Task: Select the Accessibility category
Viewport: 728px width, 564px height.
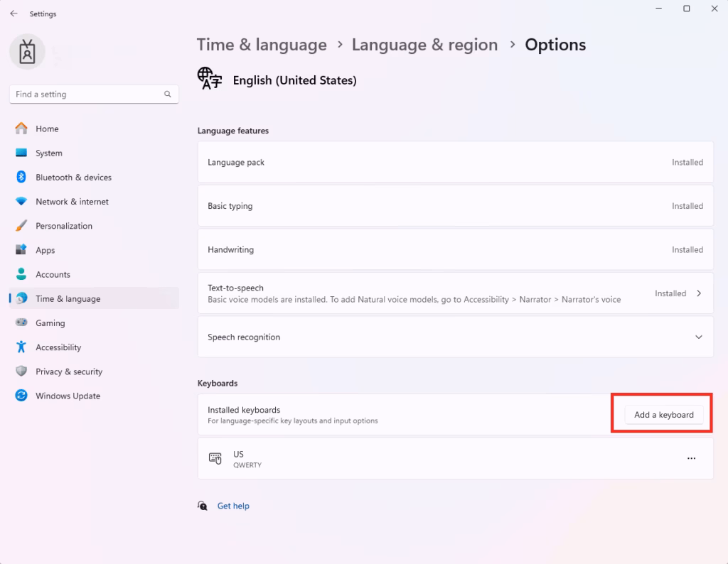Action: click(94, 347)
